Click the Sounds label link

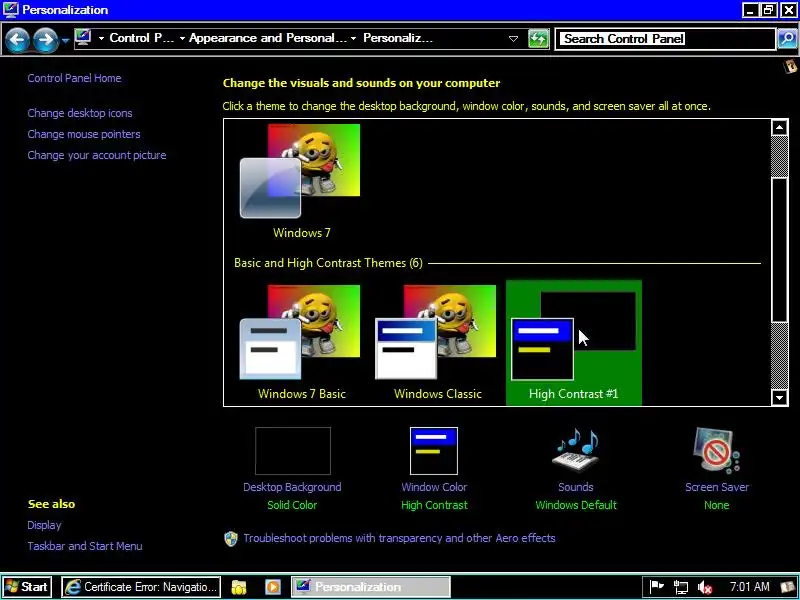(x=576, y=487)
